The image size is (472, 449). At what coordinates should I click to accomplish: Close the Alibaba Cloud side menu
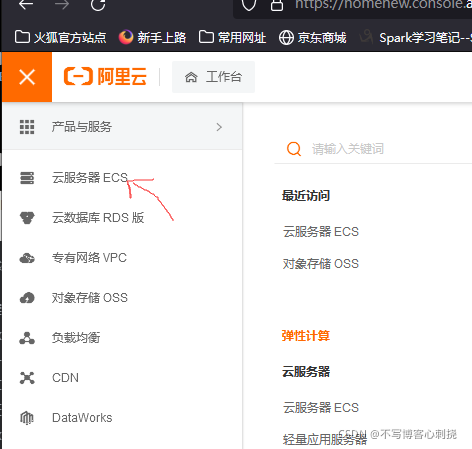pyautogui.click(x=27, y=77)
